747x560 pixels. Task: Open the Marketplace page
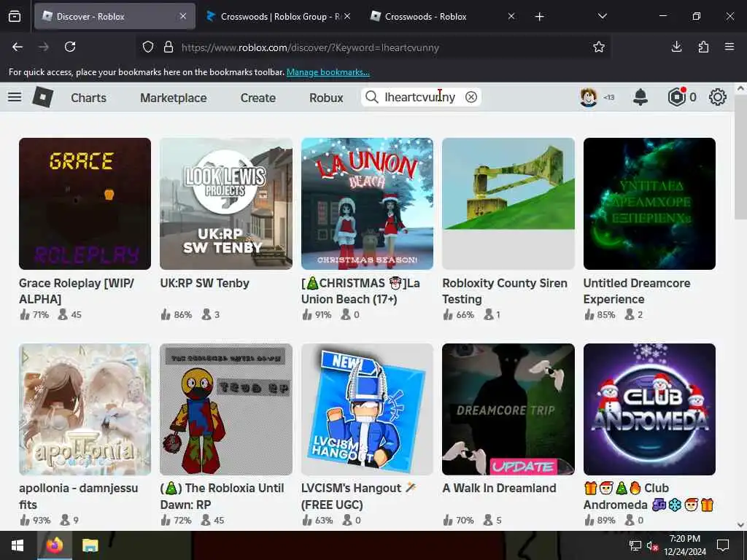pyautogui.click(x=174, y=98)
